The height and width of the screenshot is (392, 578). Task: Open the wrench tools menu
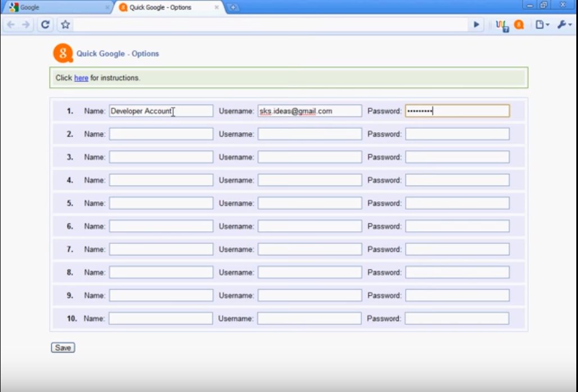564,25
